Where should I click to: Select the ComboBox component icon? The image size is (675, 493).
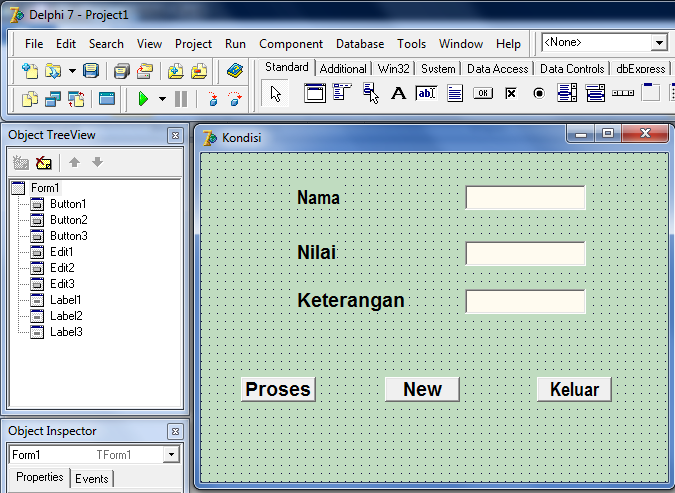coord(595,93)
